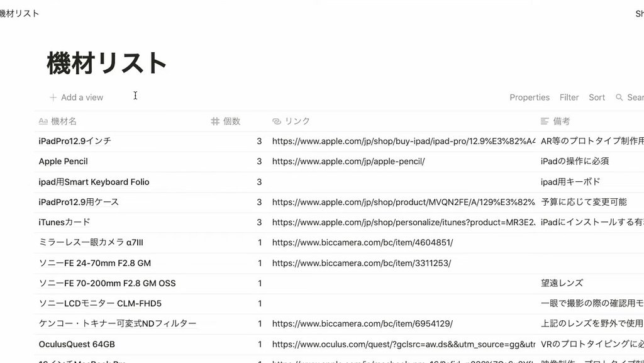The width and height of the screenshot is (644, 363).
Task: Click the 機材リスト page title
Action: 107,64
